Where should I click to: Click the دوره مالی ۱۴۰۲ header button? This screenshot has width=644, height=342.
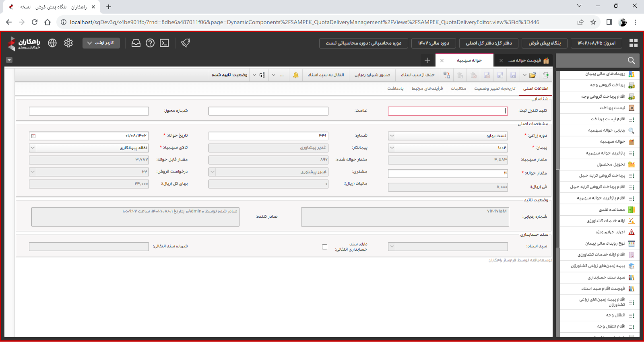(x=433, y=43)
